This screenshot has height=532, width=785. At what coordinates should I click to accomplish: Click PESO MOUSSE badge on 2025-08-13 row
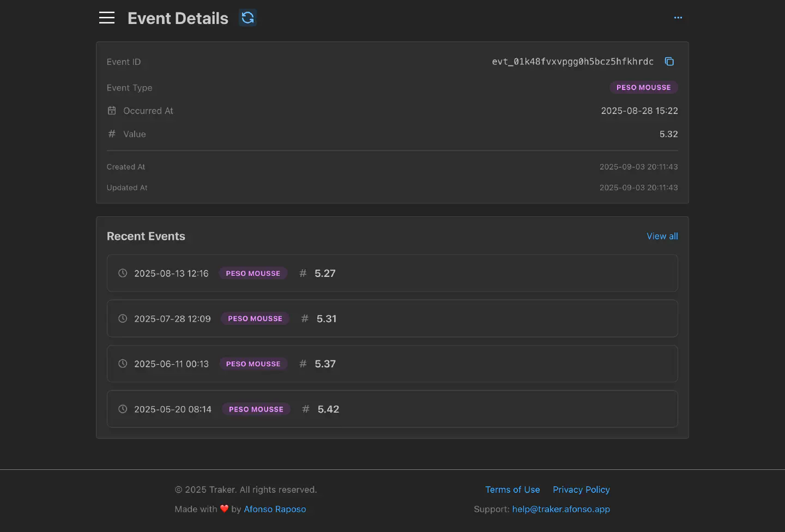(x=253, y=273)
